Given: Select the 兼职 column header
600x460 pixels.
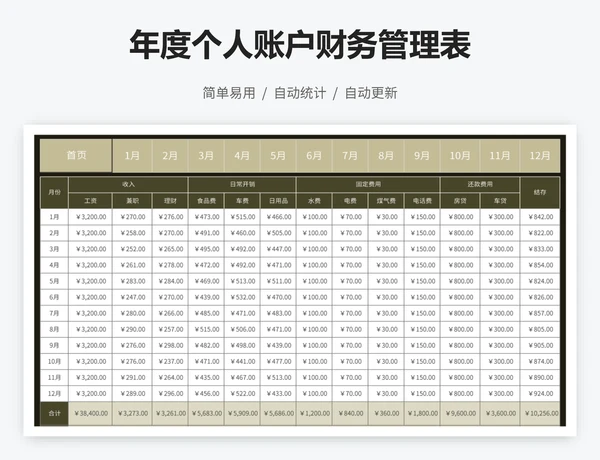Looking at the screenshot, I should pos(132,201).
